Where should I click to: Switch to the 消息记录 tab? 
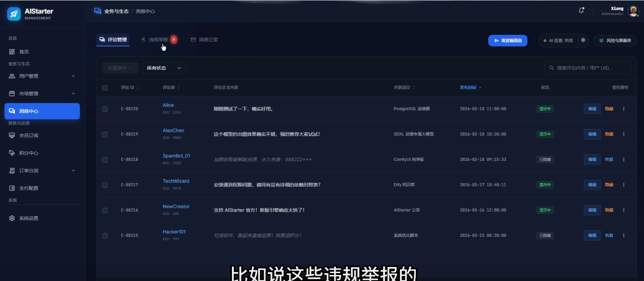pyautogui.click(x=204, y=40)
